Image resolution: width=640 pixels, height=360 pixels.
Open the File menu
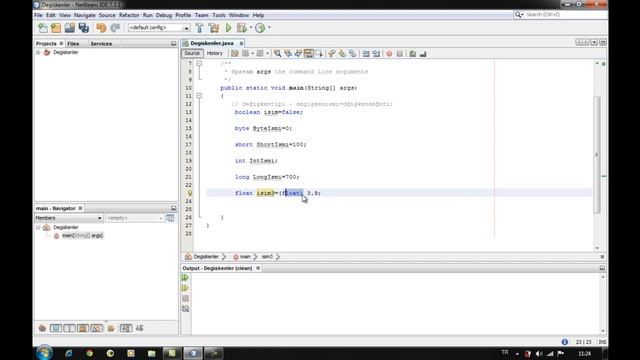[38, 15]
